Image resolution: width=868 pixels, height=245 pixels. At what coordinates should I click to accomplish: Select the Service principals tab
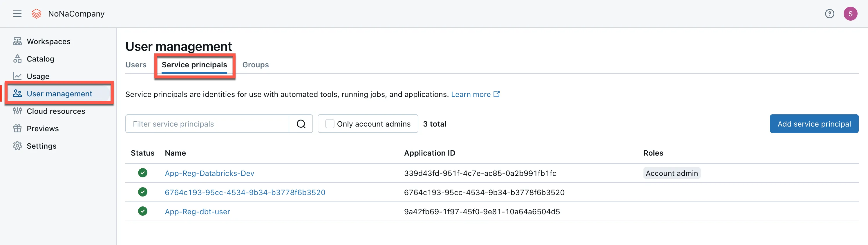coord(194,65)
